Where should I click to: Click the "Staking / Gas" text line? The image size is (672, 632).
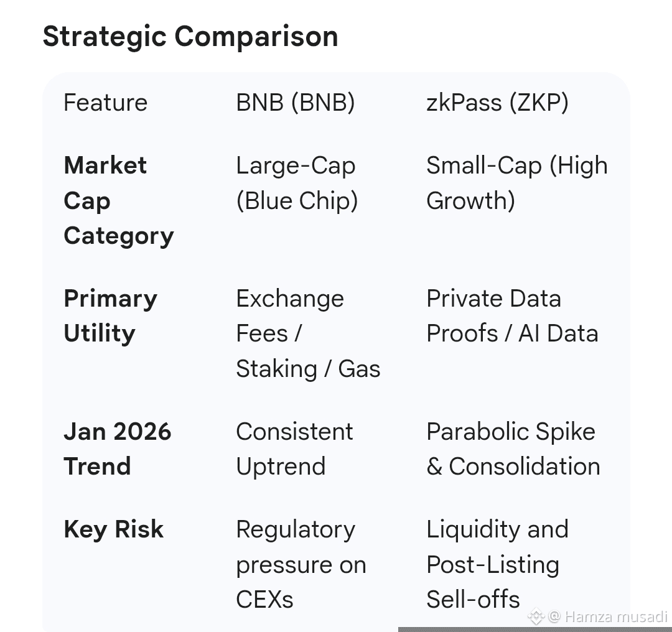308,369
